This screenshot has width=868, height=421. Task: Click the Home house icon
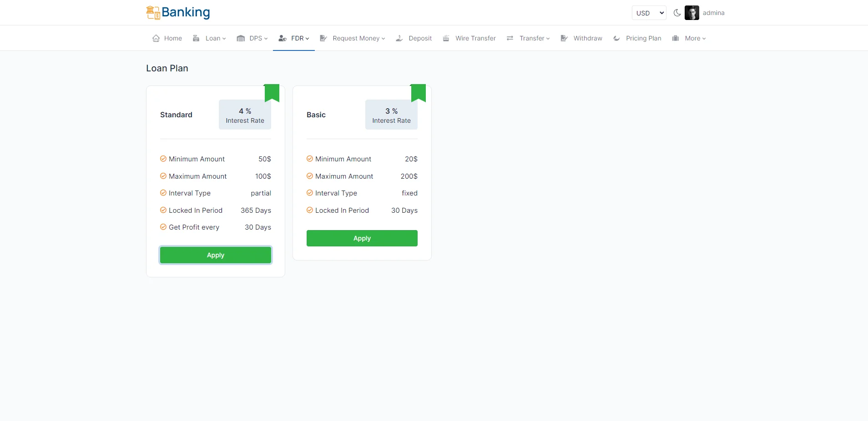tap(156, 38)
